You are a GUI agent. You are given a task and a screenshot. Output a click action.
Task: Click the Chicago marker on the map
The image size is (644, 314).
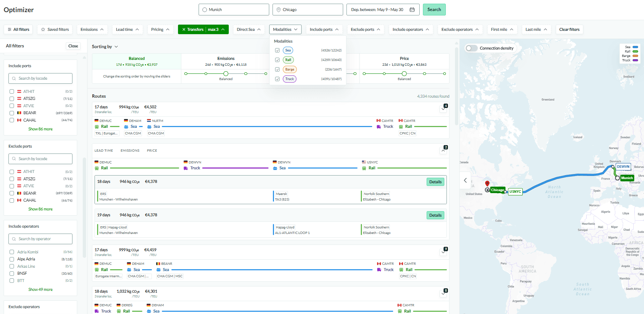pos(497,190)
